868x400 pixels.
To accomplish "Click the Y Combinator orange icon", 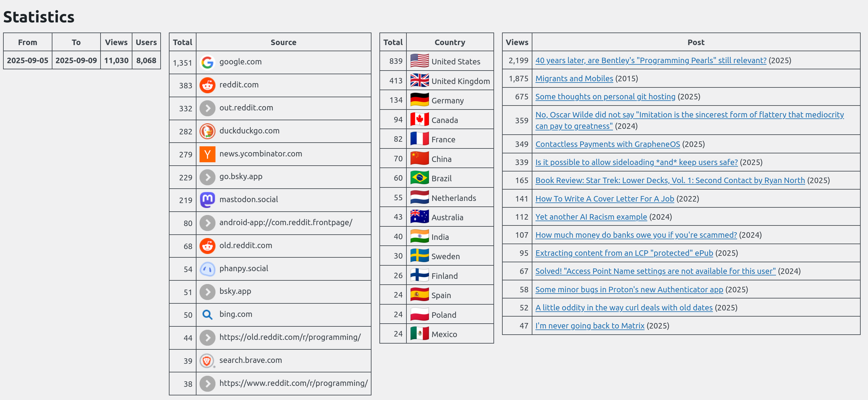I will click(207, 154).
